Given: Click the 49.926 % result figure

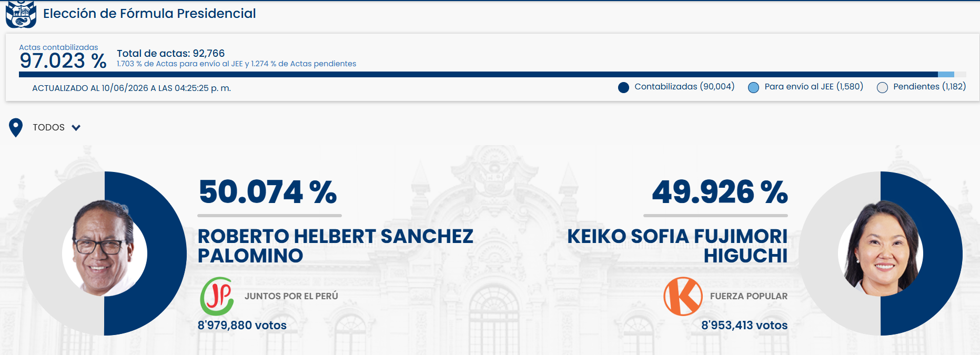Looking at the screenshot, I should pos(720,191).
